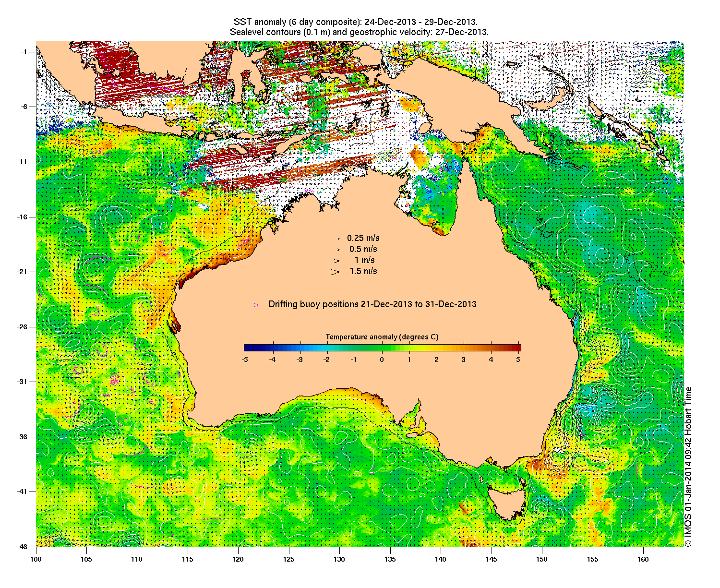Click the '-5' colorbar tick label

coord(244,359)
